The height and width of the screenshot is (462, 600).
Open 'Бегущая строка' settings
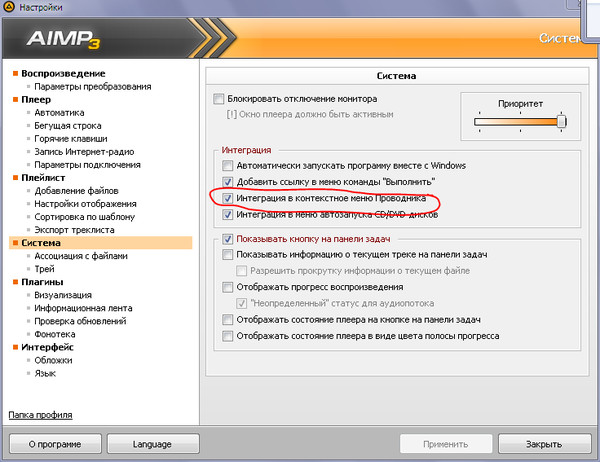[x=68, y=126]
